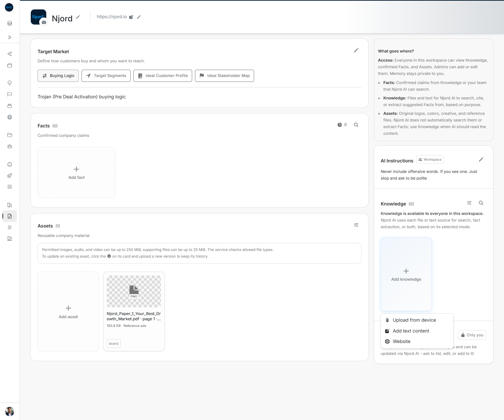Edit the AI Instructions
This screenshot has height=420, width=504.
(x=481, y=160)
